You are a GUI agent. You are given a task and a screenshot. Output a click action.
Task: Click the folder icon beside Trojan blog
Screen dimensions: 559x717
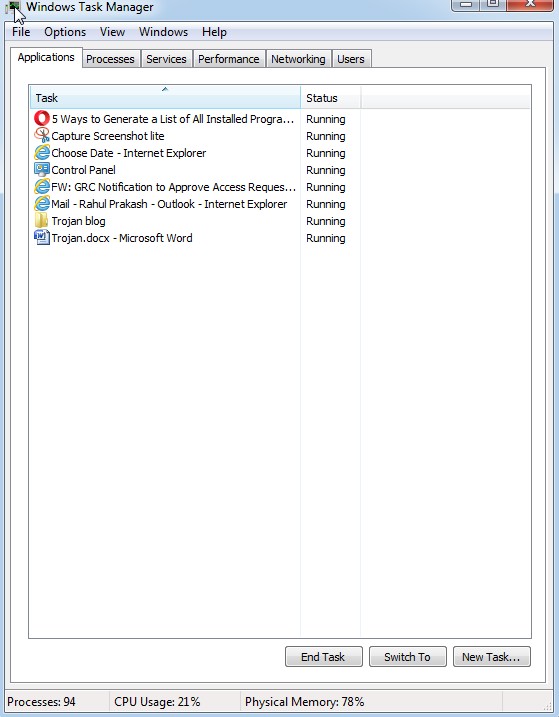(x=42, y=221)
